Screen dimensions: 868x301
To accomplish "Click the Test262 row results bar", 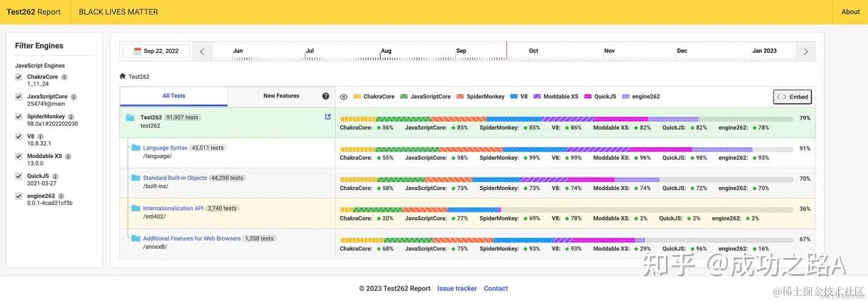I will tap(567, 119).
